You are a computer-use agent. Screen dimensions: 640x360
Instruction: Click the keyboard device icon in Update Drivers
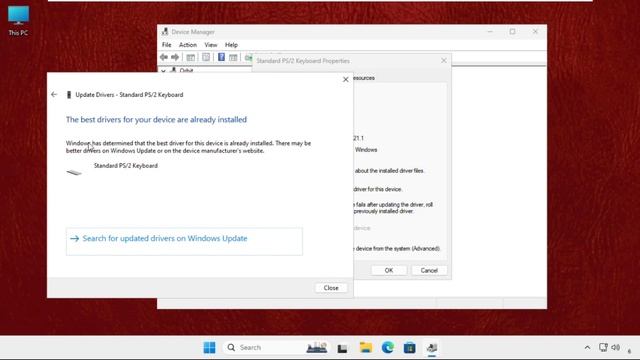(74, 172)
